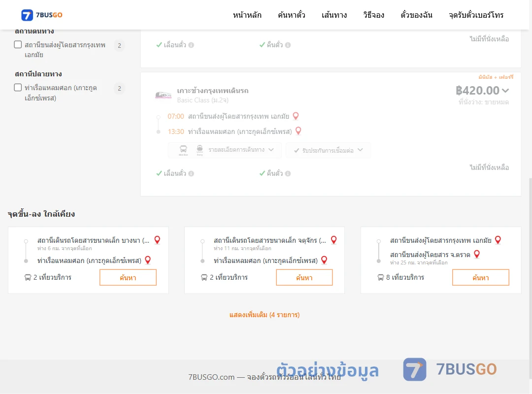Viewport: 532px width, 394px height.
Task: Tick the ท่าเรือแหลมศอก destination checkbox
Action: coord(18,88)
